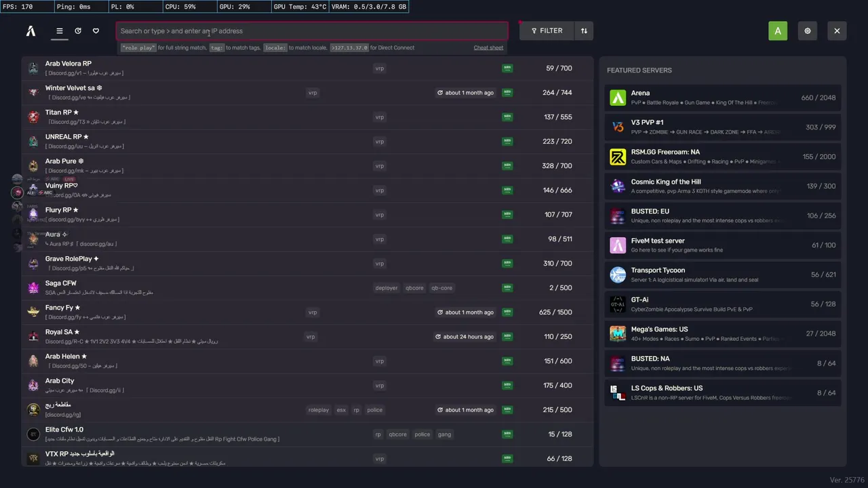Open the sort order arrows button
Image resolution: width=868 pixels, height=488 pixels.
584,30
